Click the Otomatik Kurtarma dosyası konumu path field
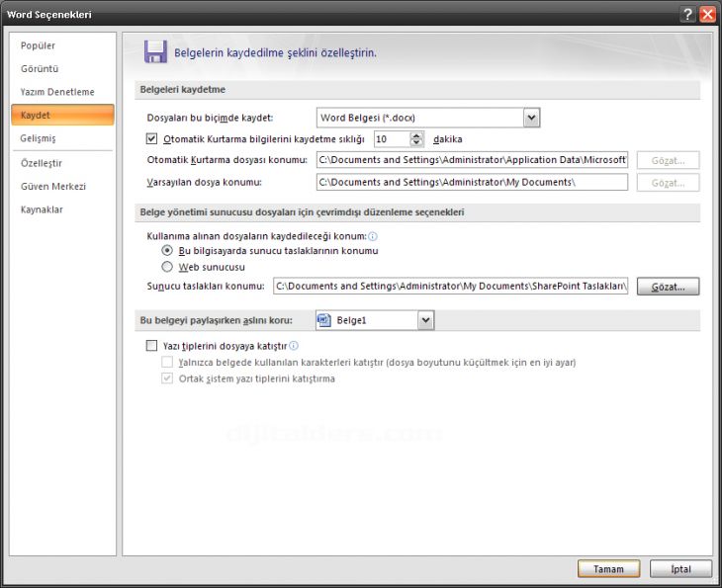This screenshot has width=722, height=588. click(x=472, y=160)
